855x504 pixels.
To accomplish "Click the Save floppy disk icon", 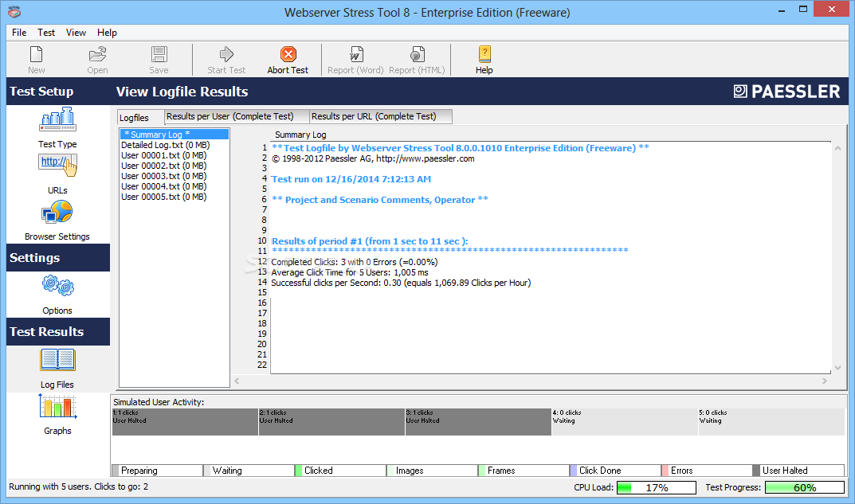I will coord(159,54).
